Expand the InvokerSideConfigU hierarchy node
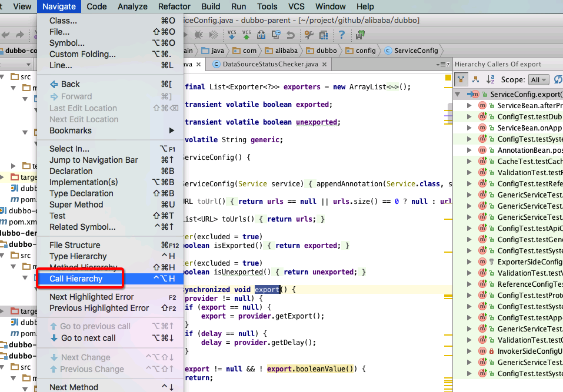This screenshot has width=563, height=392. [x=469, y=351]
